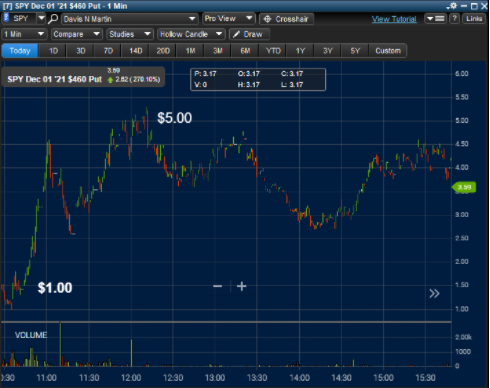The width and height of the screenshot is (490, 388).
Task: Open the Draw pencil tool
Action: pos(249,34)
